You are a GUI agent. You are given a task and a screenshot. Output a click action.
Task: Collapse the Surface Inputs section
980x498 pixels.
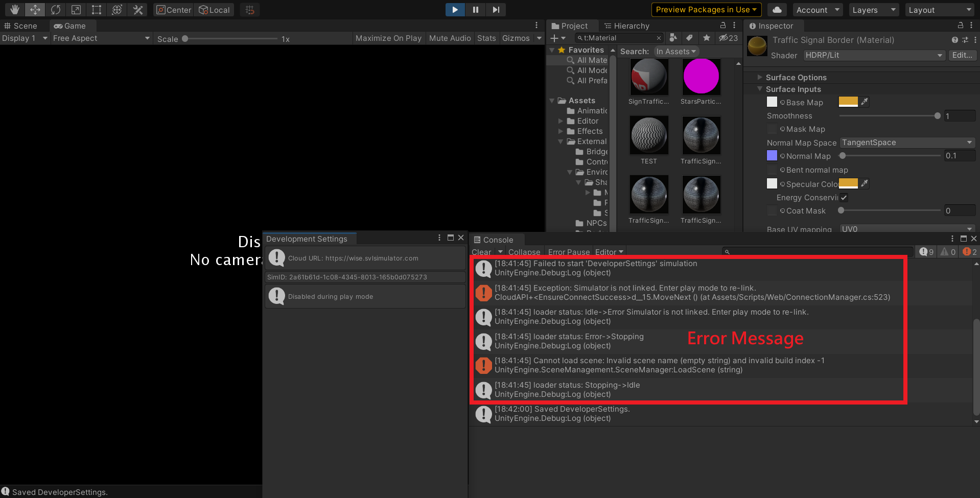(x=760, y=89)
